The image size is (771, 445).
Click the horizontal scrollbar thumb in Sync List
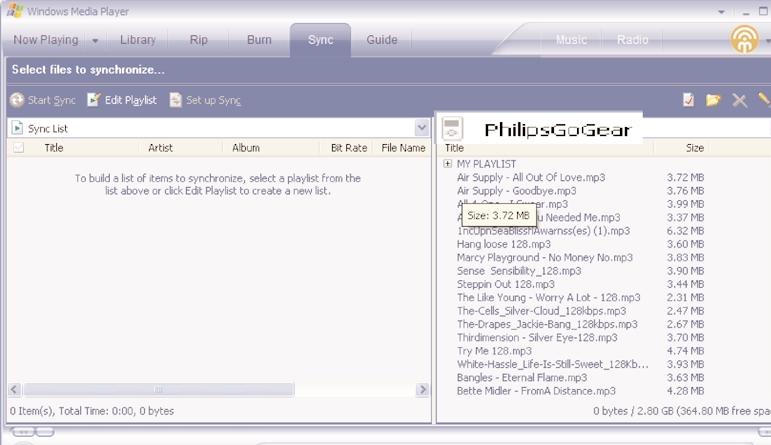[x=158, y=389]
